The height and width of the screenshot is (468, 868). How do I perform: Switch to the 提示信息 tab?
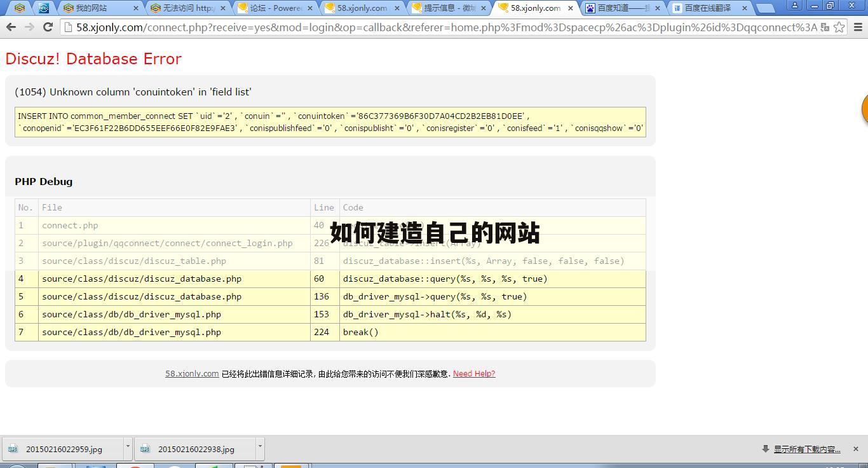point(449,8)
